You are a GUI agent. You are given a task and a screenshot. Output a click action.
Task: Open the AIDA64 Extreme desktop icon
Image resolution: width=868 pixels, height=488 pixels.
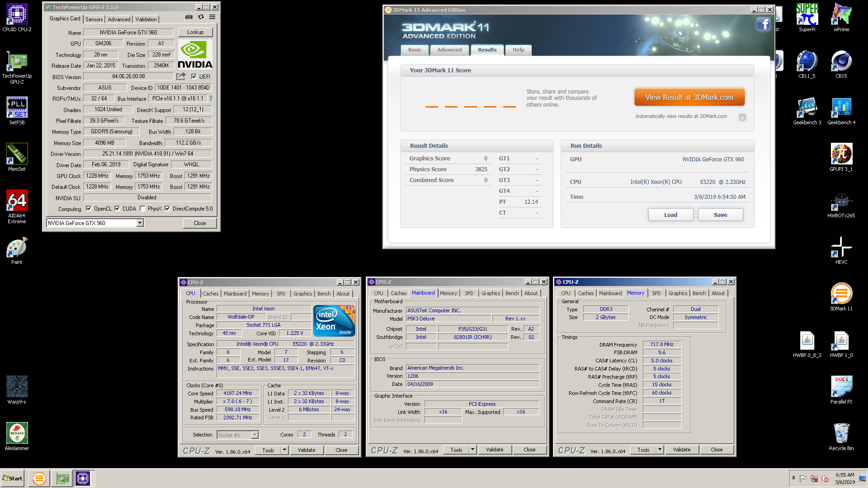click(x=17, y=206)
